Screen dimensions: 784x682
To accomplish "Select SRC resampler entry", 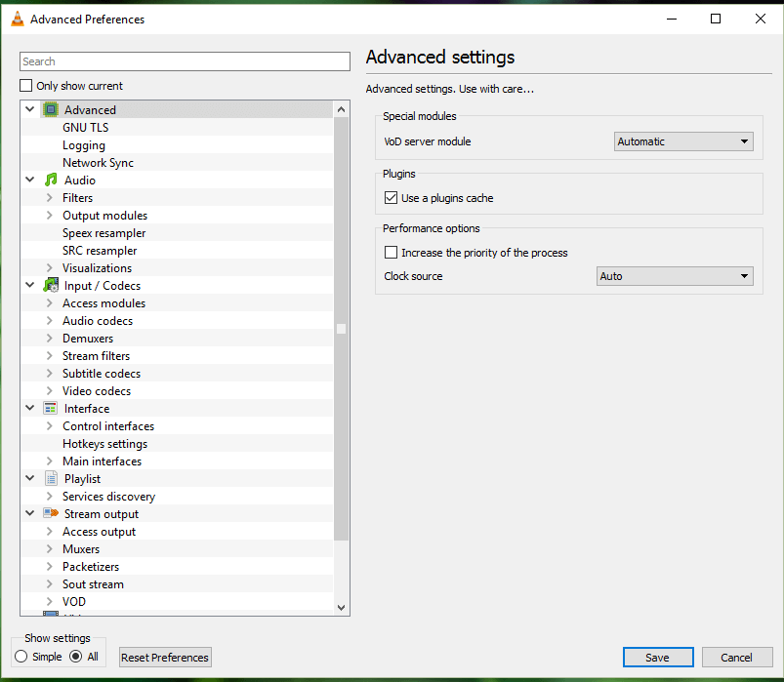I will click(100, 251).
